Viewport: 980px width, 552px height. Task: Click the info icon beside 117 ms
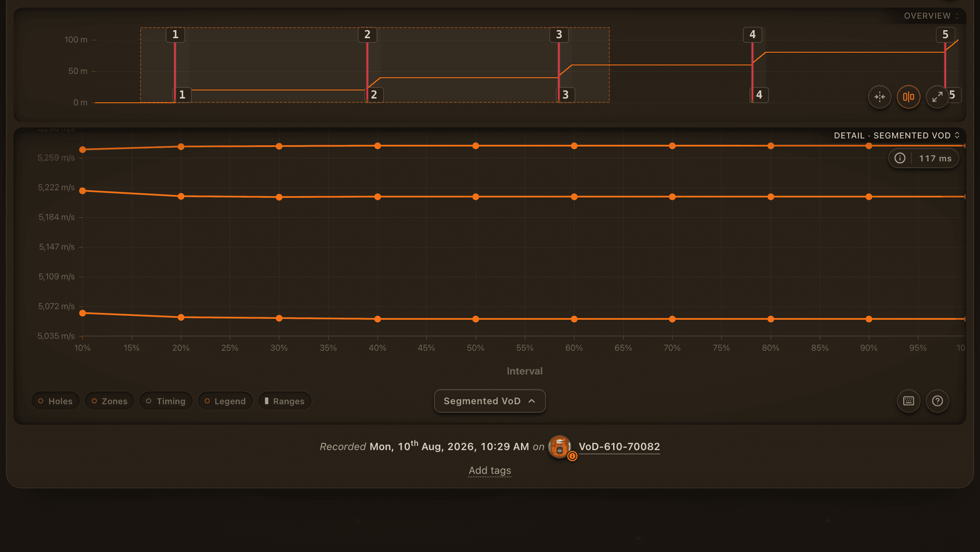[900, 158]
